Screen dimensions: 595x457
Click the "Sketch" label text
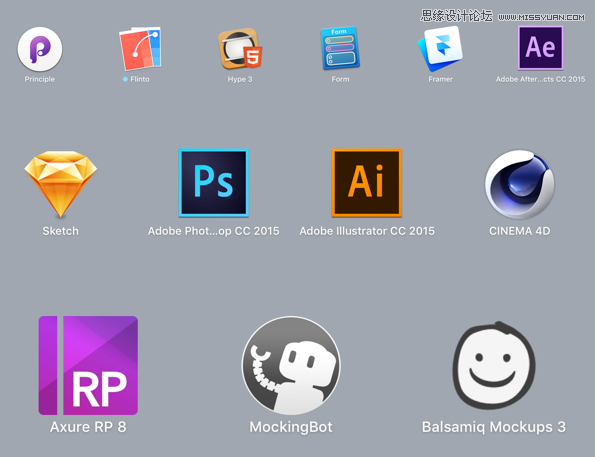[x=61, y=231]
